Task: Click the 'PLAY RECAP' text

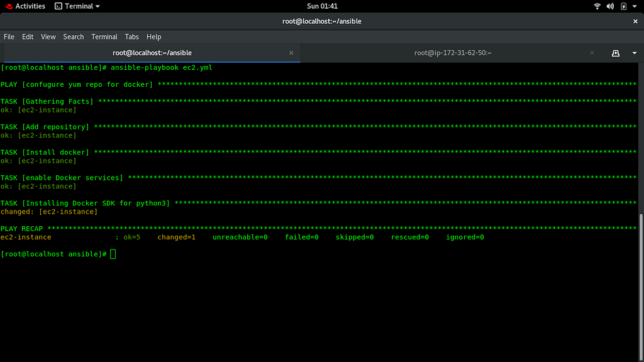Action: [21, 229]
